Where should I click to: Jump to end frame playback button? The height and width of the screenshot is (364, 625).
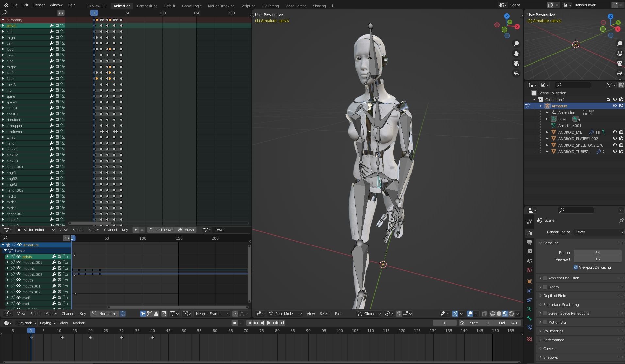pyautogui.click(x=282, y=323)
